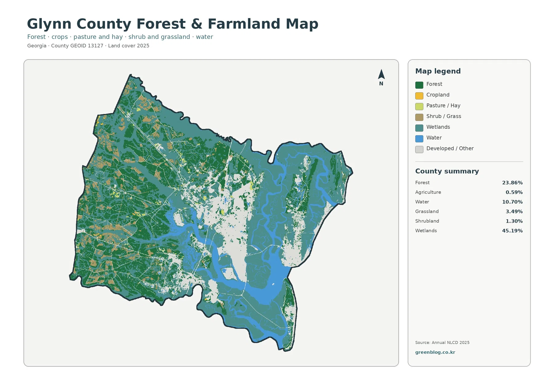Click the Wetlands legend color swatch
This screenshot has height=392, width=554.
[x=419, y=128]
